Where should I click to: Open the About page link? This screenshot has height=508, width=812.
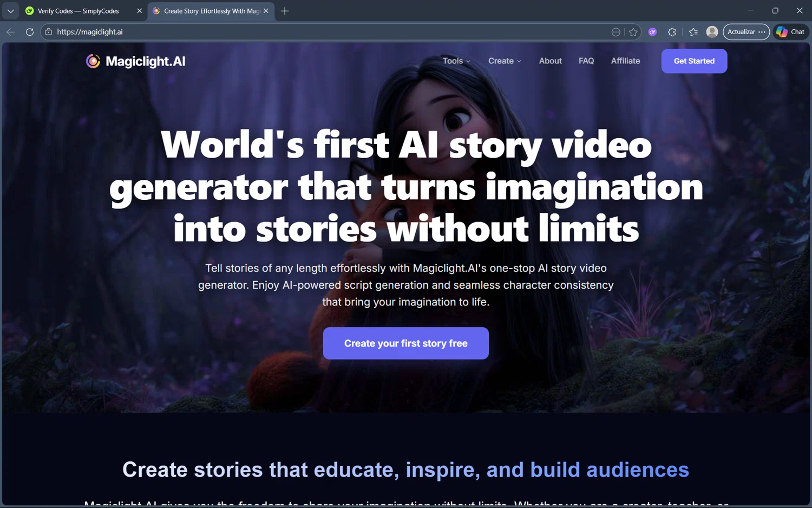(550, 61)
